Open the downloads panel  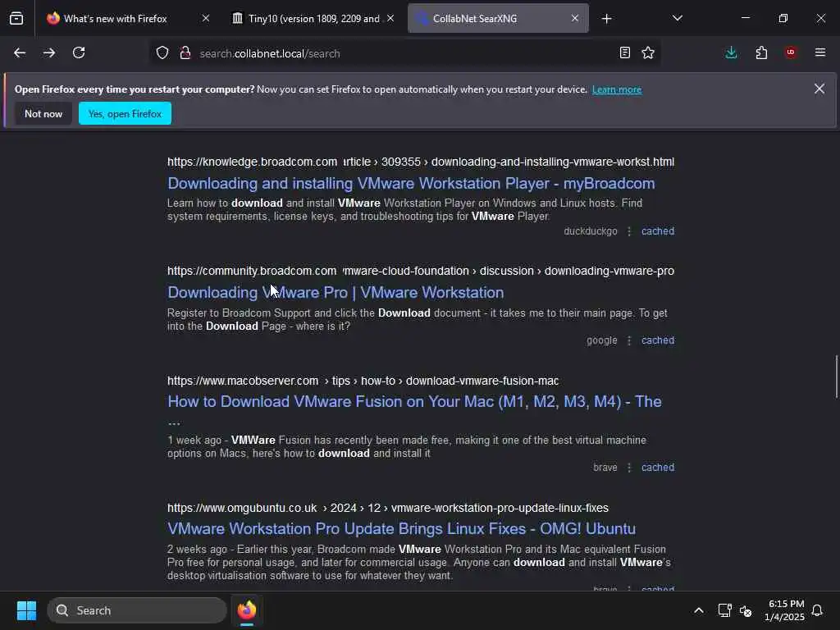(x=731, y=52)
